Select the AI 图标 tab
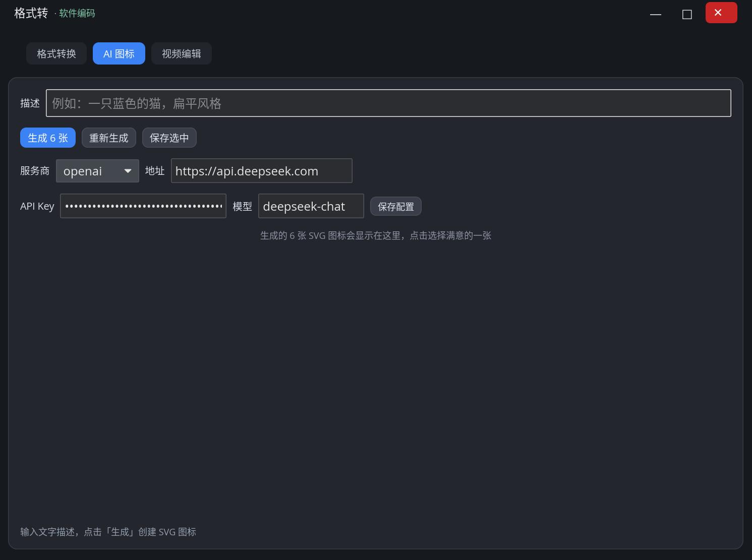The height and width of the screenshot is (560, 752). [119, 53]
